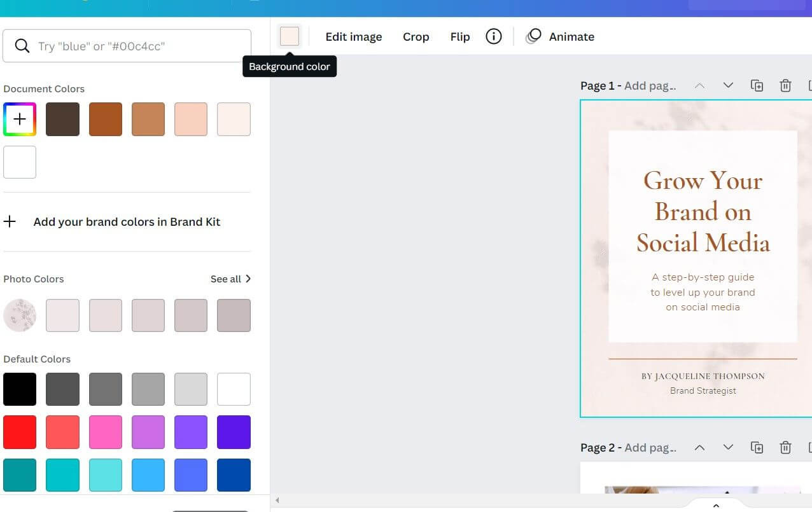Click the search magnifier icon
This screenshot has width=812, height=512.
click(22, 46)
